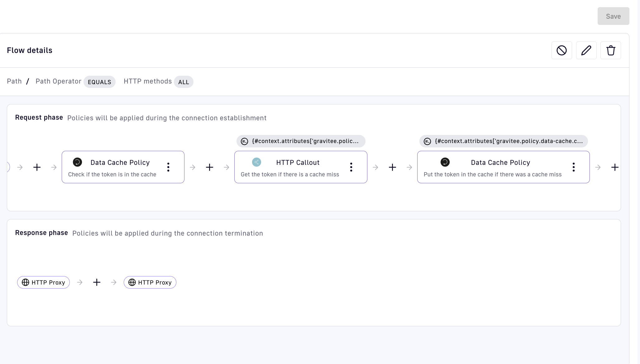
Task: Click the data-cache condition chip on the right
Action: click(x=503, y=141)
